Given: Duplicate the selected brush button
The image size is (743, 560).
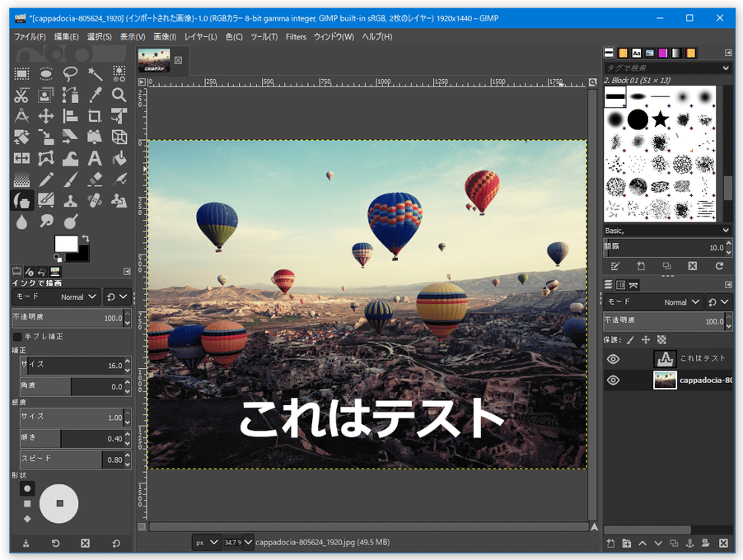Looking at the screenshot, I should click(x=666, y=266).
